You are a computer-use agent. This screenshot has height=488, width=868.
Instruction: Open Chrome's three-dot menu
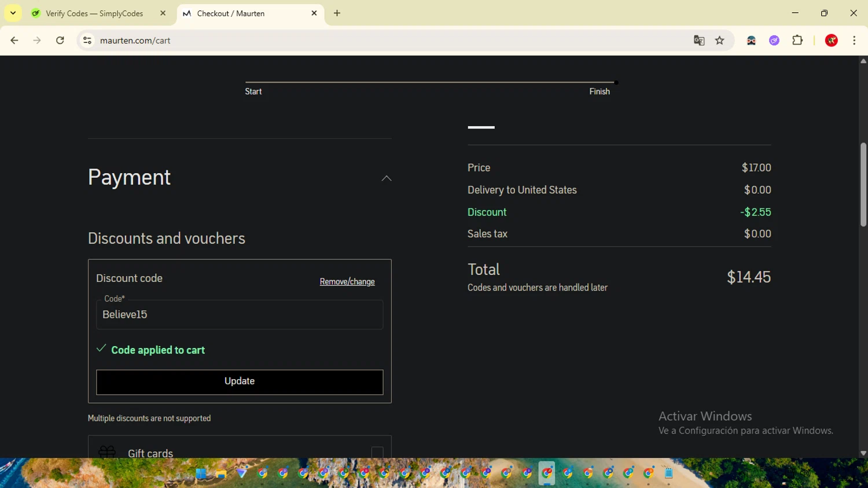click(854, 41)
